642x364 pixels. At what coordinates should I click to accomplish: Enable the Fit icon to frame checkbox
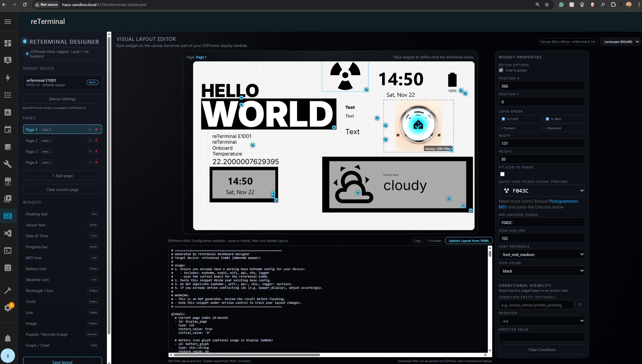tap(502, 174)
